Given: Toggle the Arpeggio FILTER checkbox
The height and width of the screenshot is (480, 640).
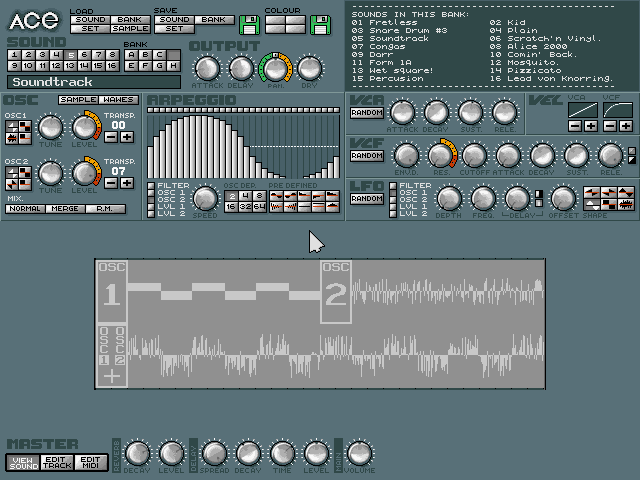Looking at the screenshot, I should tap(151, 185).
